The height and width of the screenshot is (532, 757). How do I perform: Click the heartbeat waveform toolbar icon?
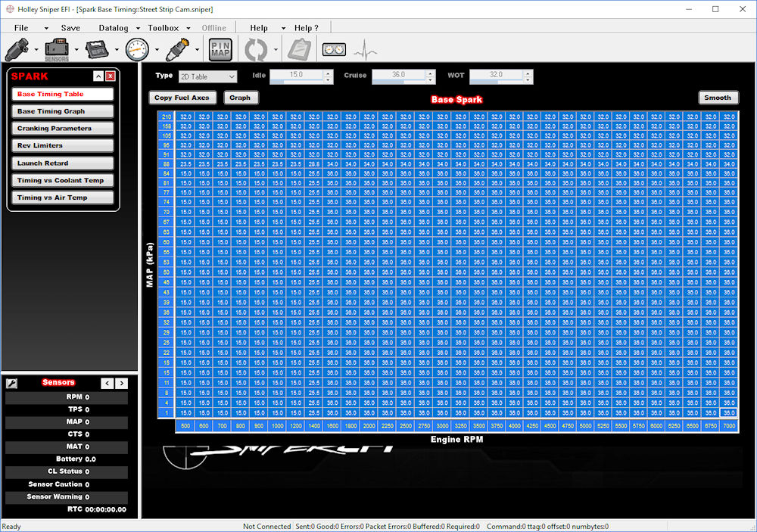pos(366,49)
